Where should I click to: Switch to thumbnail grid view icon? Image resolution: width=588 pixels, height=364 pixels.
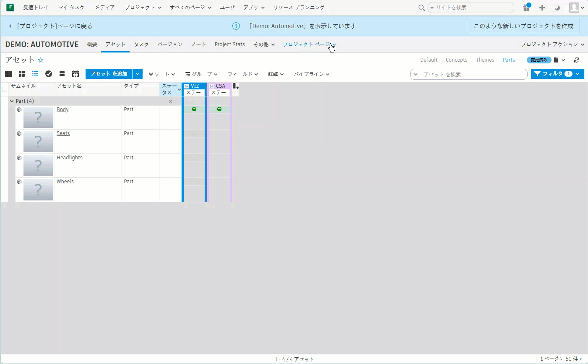(22, 74)
